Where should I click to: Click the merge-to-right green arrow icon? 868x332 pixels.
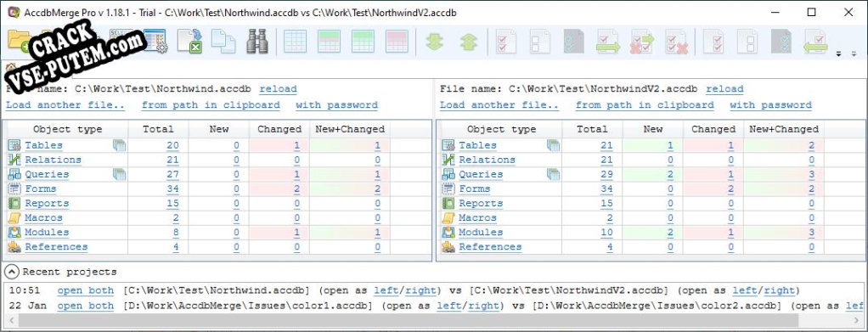coord(608,42)
